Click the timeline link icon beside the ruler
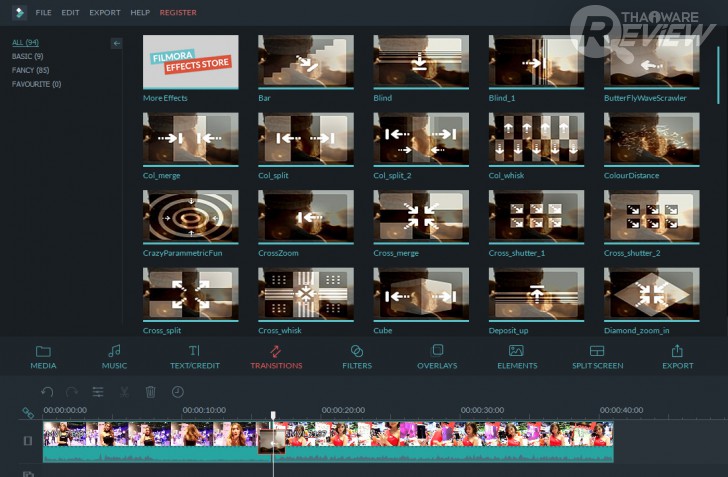The height and width of the screenshot is (477, 728). tap(28, 412)
